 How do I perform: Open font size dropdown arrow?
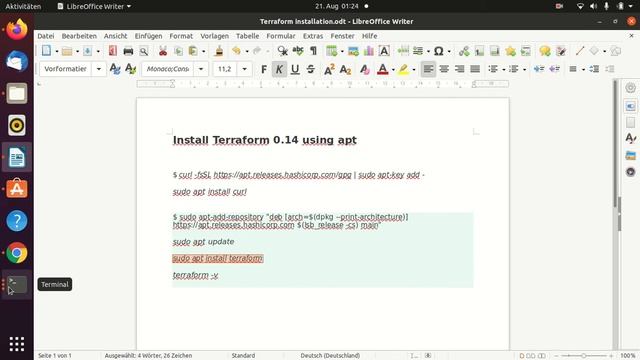(244, 69)
